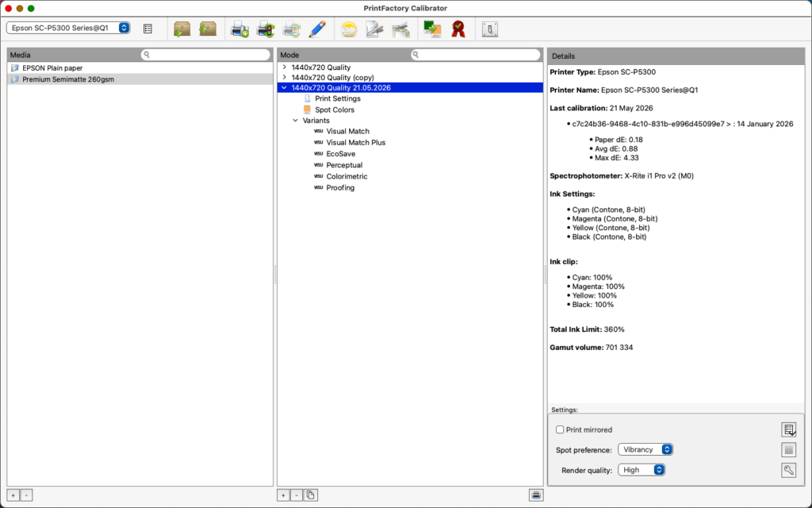Click the grid table icon beside Spot preference
The width and height of the screenshot is (812, 508).
click(789, 450)
